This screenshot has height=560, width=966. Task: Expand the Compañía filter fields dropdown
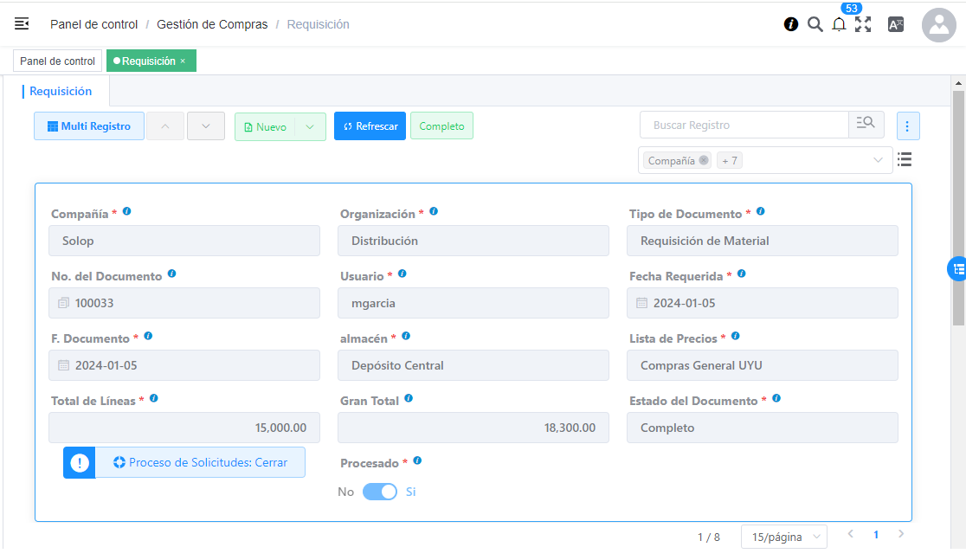click(x=878, y=160)
